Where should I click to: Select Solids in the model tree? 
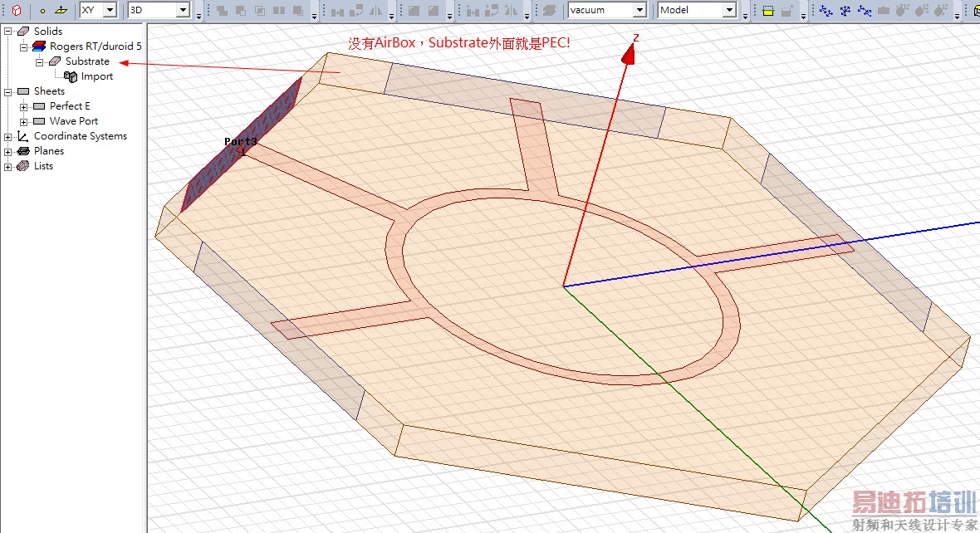click(x=48, y=32)
